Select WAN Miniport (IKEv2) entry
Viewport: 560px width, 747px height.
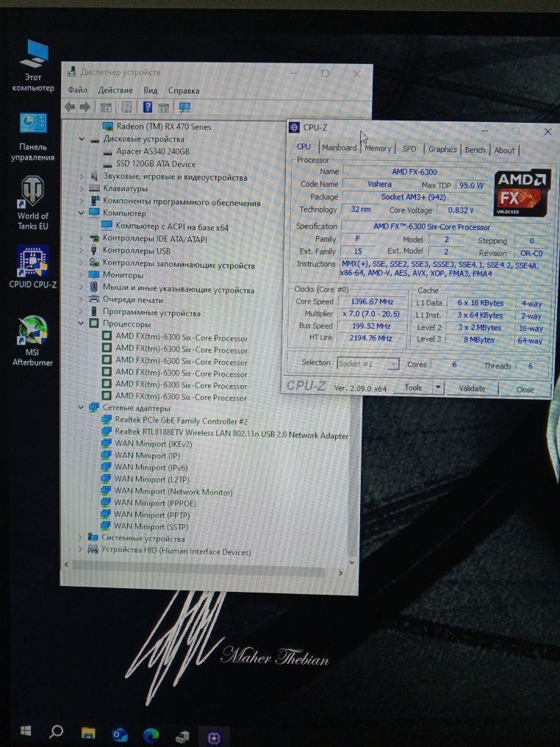pos(153,443)
